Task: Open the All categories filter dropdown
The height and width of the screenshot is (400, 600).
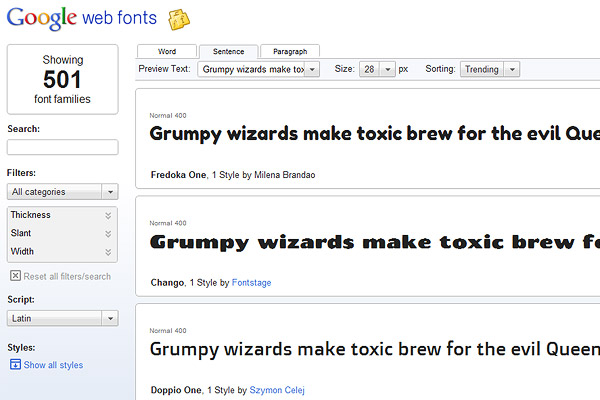Action: pos(62,192)
